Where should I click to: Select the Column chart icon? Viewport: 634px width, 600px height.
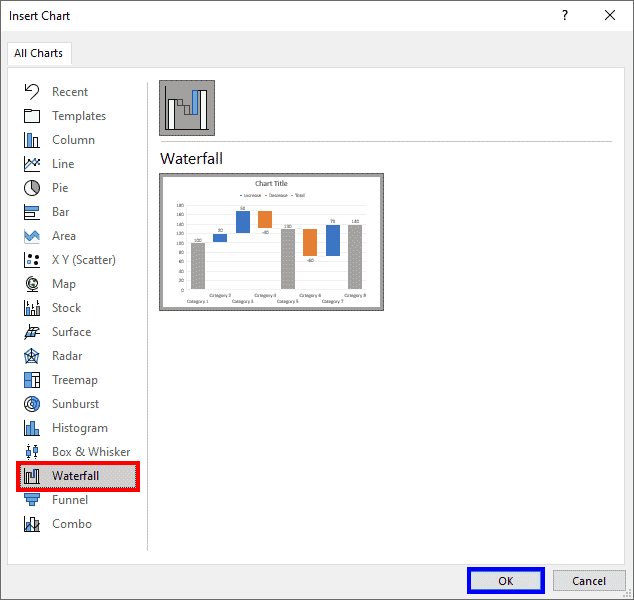coord(32,140)
